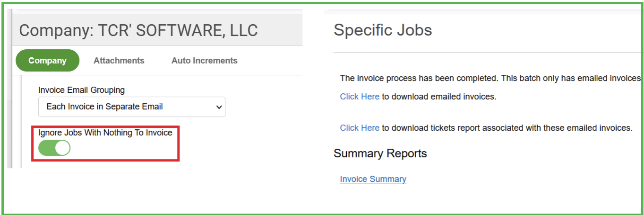Click 'Each Invoice in Separate Email' selected value
644x215 pixels.
[104, 107]
